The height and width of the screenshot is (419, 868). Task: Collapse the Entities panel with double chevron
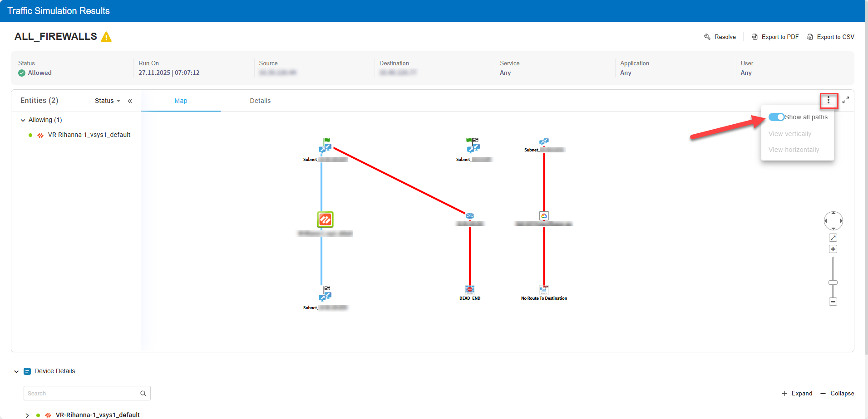click(130, 101)
